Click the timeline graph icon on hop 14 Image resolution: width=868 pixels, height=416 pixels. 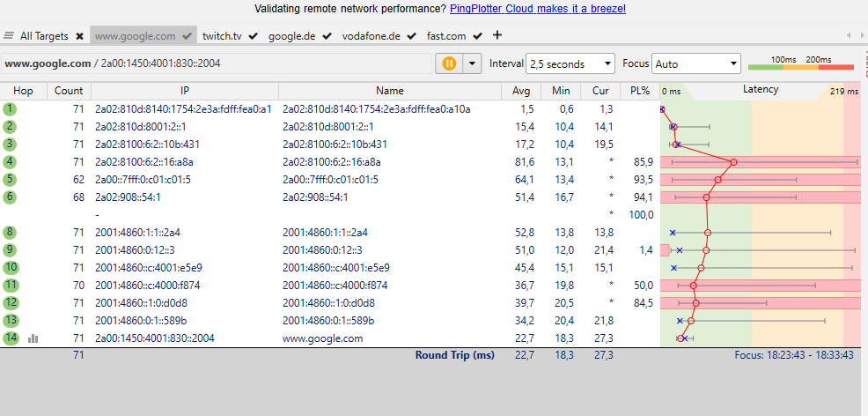[33, 338]
